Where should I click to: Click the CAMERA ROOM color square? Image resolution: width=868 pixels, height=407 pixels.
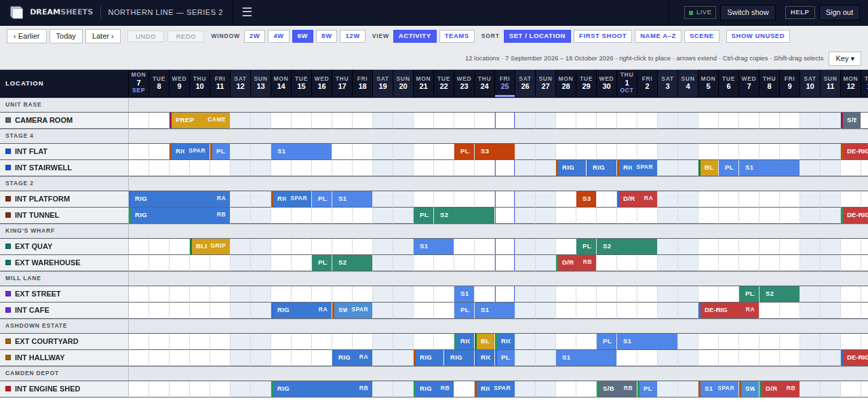8,120
